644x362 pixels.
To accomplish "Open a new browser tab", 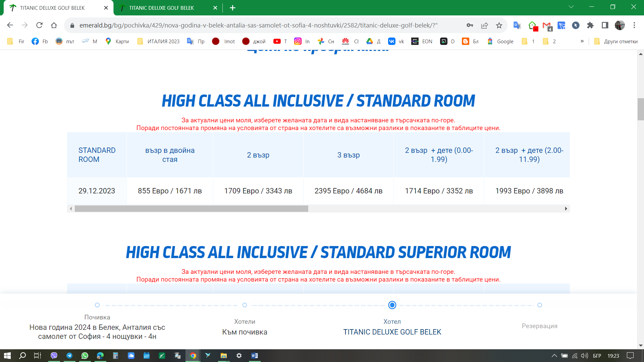I will pos(232,8).
